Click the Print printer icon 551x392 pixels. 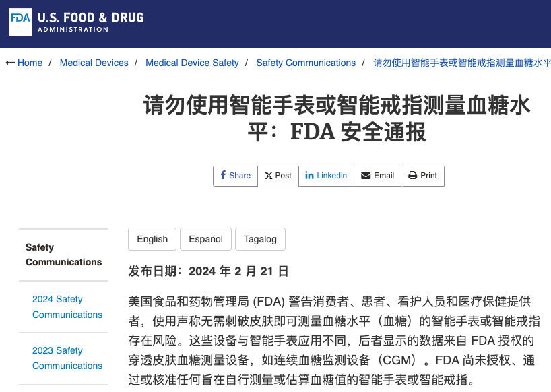click(x=413, y=176)
